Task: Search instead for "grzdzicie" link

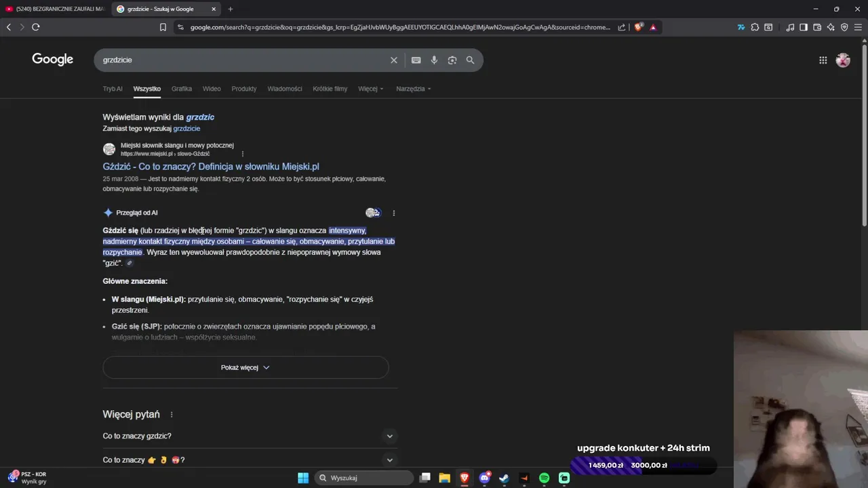Action: point(186,129)
